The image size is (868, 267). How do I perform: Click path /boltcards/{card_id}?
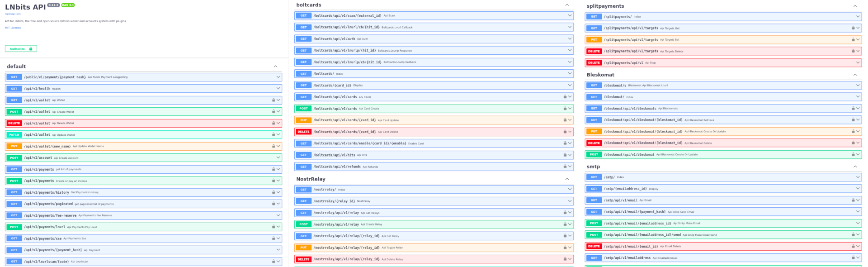click(x=332, y=85)
